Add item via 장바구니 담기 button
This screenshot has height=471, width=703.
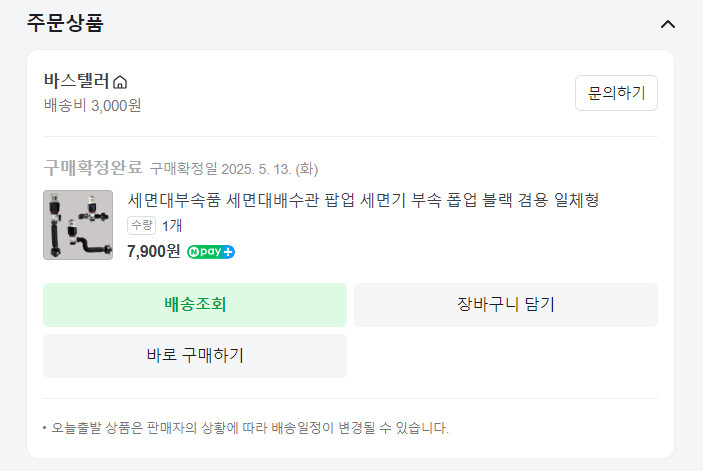(506, 305)
